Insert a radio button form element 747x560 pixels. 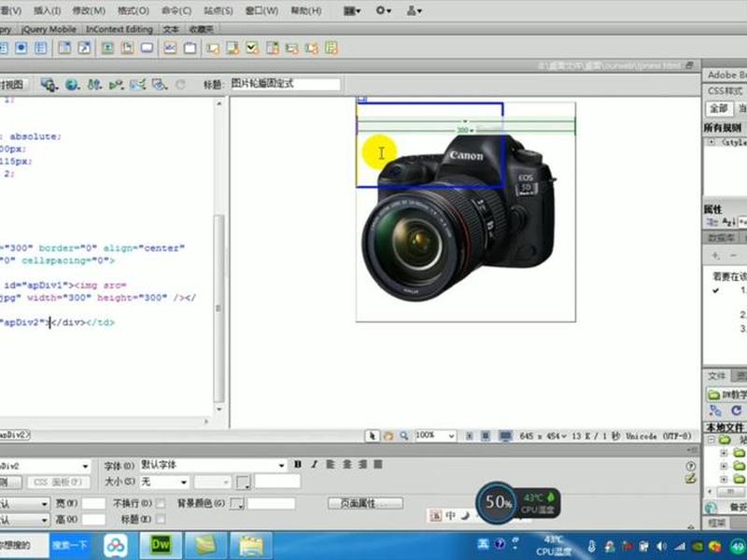21,48
